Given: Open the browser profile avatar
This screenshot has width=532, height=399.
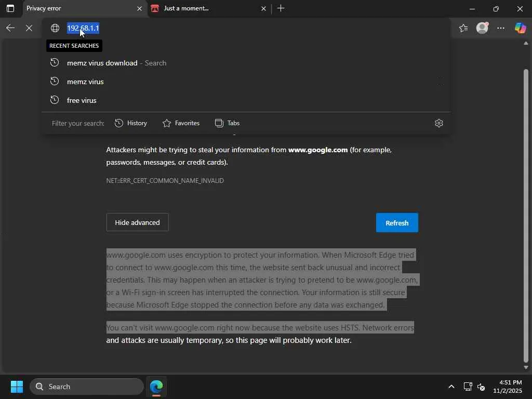Looking at the screenshot, I should 482,28.
